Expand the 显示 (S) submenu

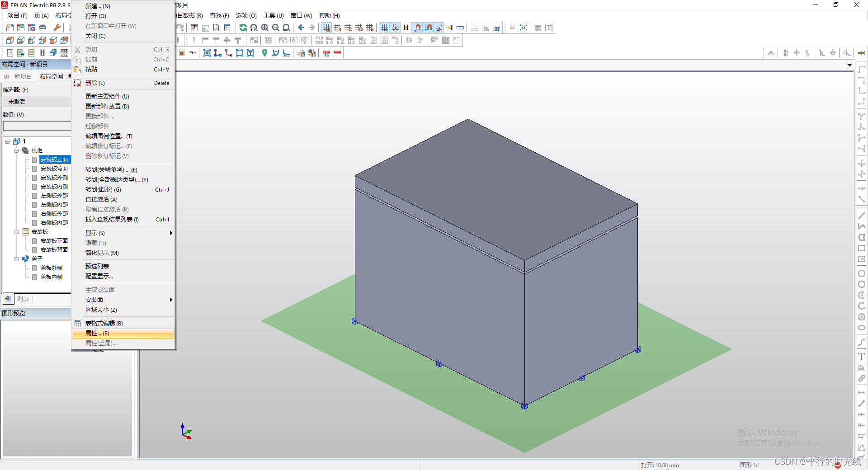tap(123, 233)
